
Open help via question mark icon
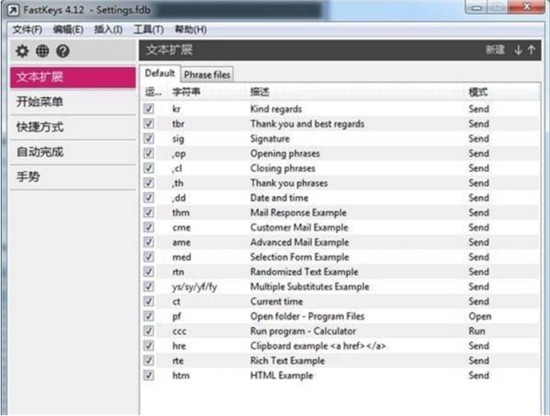click(x=63, y=51)
